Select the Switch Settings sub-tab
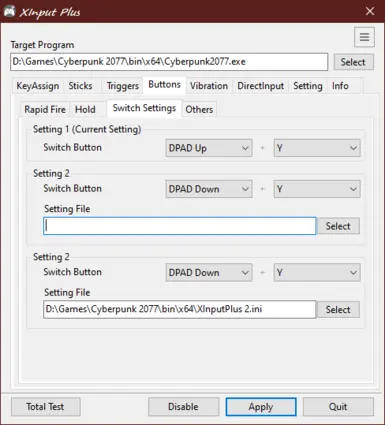Image resolution: width=385 pixels, height=425 pixels. 144,108
